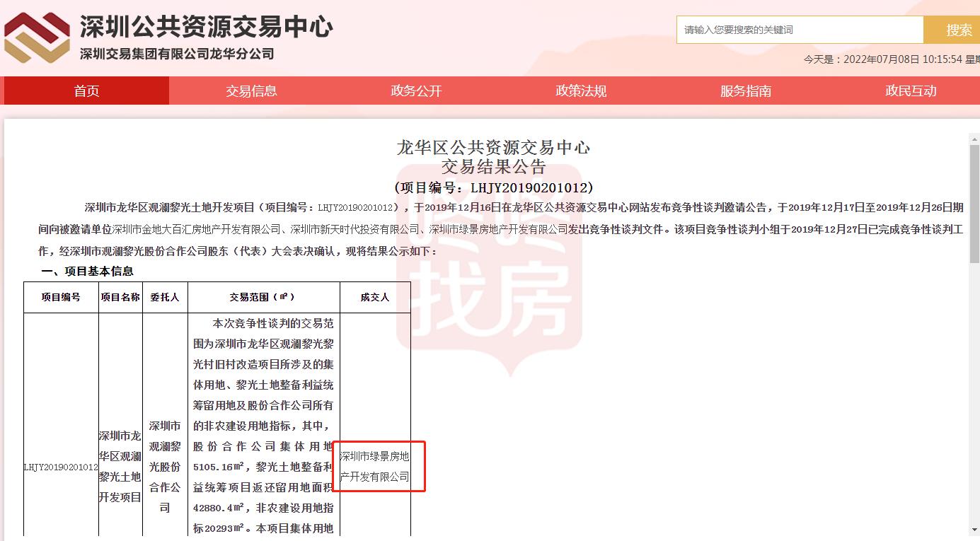This screenshot has height=541, width=980.
Task: Click the table header 交易范围（㎡）
Action: 263,297
